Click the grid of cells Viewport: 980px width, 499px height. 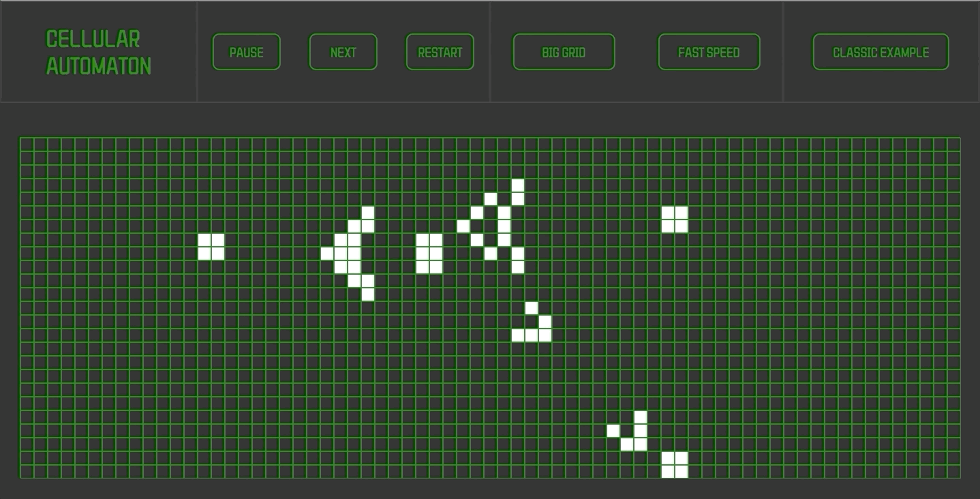point(490,307)
